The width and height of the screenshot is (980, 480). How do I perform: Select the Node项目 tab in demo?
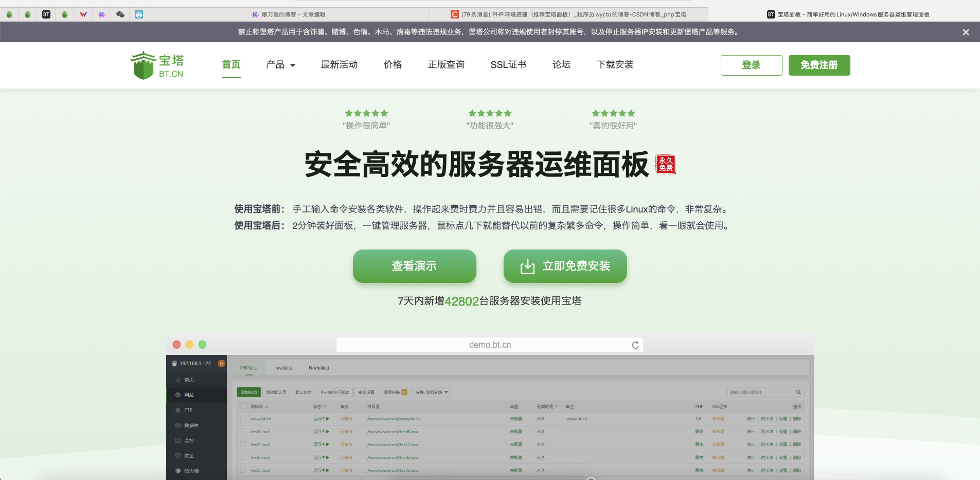pyautogui.click(x=319, y=368)
